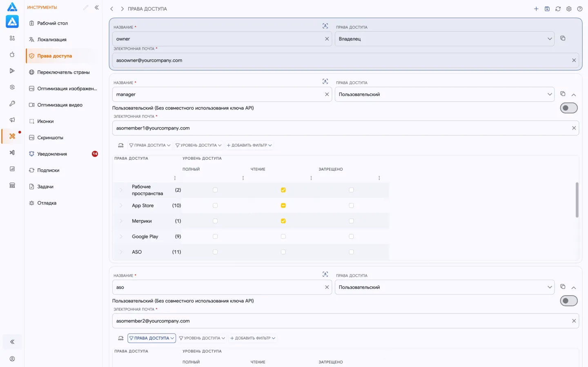Expand the Google Play permissions row
Image resolution: width=588 pixels, height=367 pixels.
pos(121,237)
